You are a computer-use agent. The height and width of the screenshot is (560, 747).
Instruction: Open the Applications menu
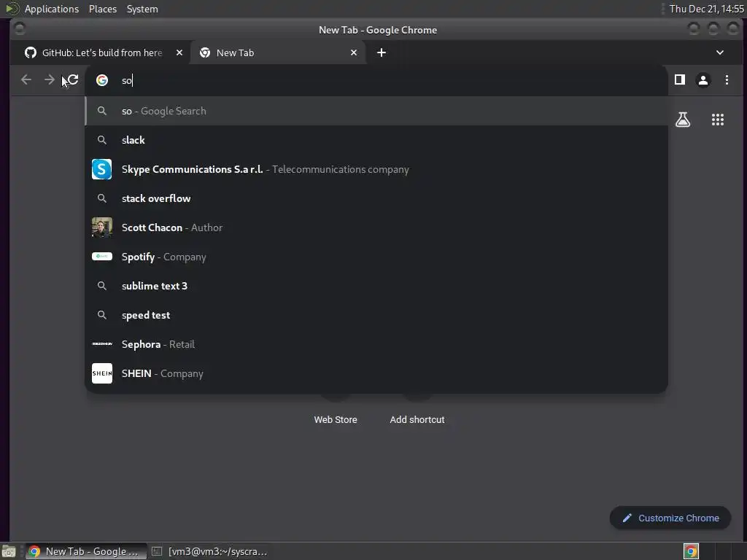[x=52, y=9]
